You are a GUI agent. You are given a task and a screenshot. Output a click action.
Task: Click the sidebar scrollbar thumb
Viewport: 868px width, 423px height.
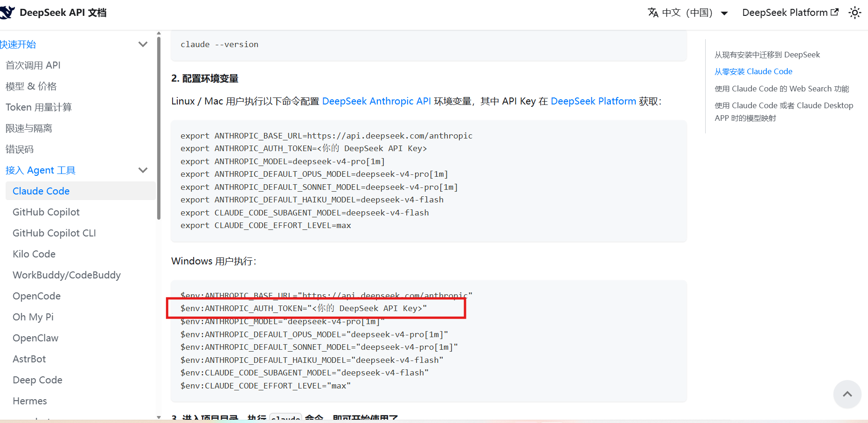159,128
